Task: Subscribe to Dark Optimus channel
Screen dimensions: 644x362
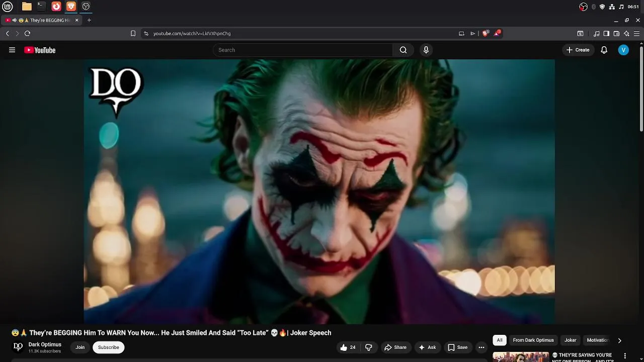Action: [108, 347]
